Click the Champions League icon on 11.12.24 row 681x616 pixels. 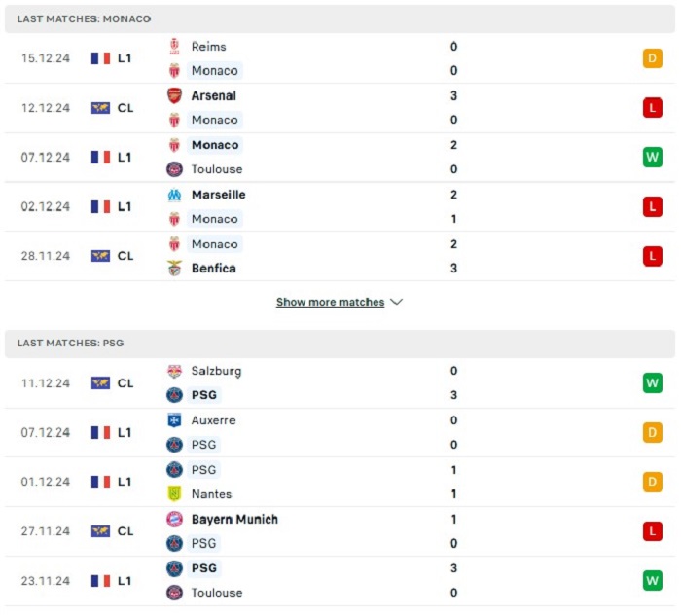[x=100, y=383]
